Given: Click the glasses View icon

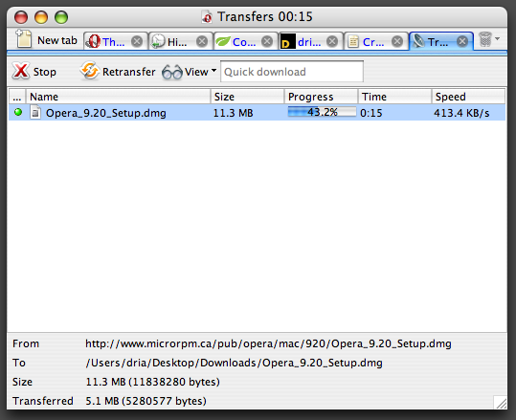Looking at the screenshot, I should pyautogui.click(x=171, y=72).
